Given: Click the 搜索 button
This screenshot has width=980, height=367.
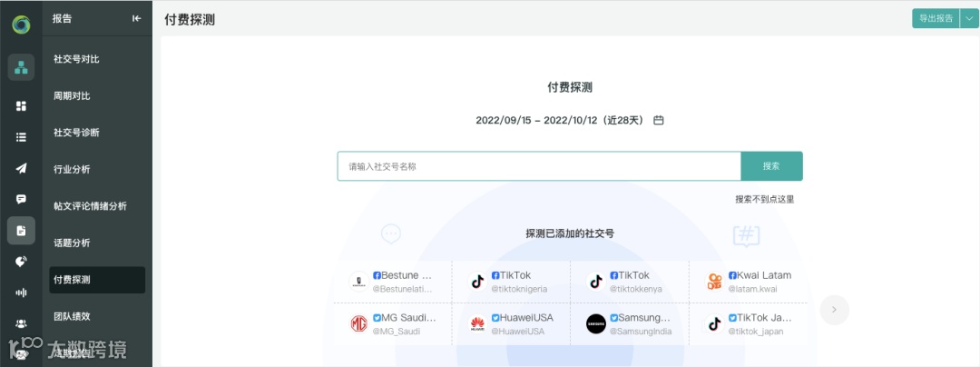Looking at the screenshot, I should pyautogui.click(x=771, y=166).
